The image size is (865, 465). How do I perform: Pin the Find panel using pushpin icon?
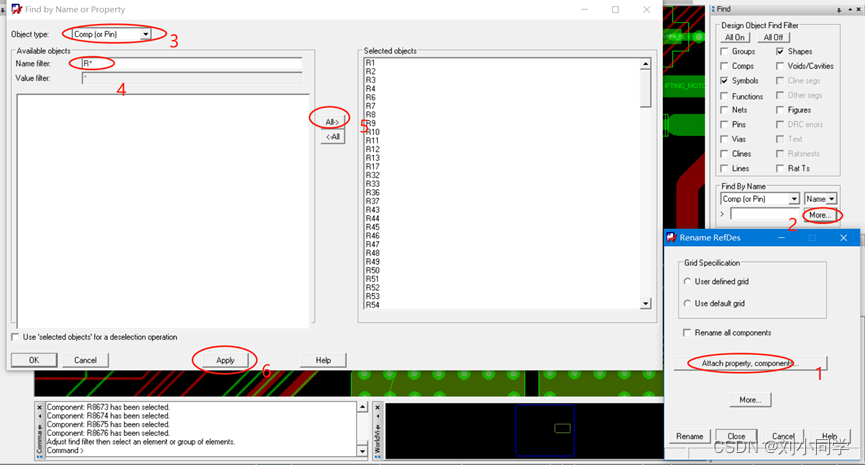pyautogui.click(x=841, y=9)
